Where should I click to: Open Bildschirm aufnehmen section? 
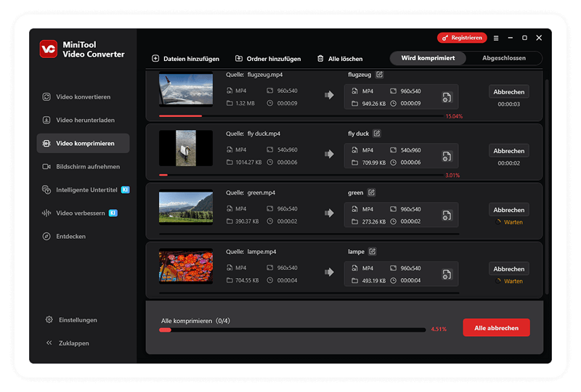pos(83,167)
